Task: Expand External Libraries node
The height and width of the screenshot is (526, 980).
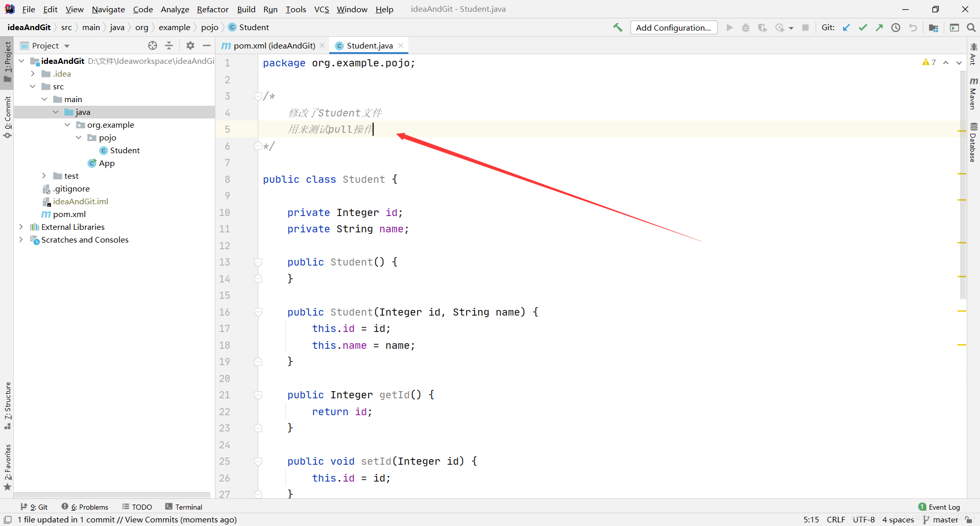Action: tap(21, 227)
